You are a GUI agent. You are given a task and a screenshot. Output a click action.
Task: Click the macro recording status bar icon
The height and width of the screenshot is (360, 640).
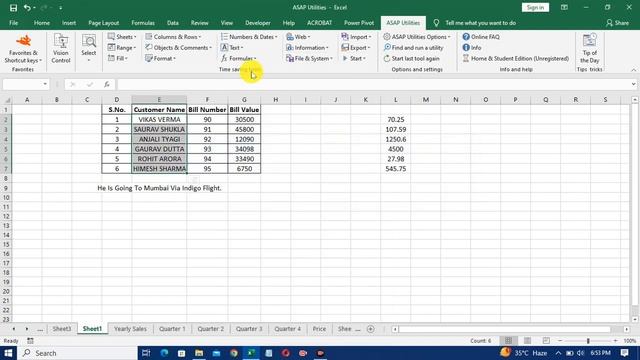point(30,340)
